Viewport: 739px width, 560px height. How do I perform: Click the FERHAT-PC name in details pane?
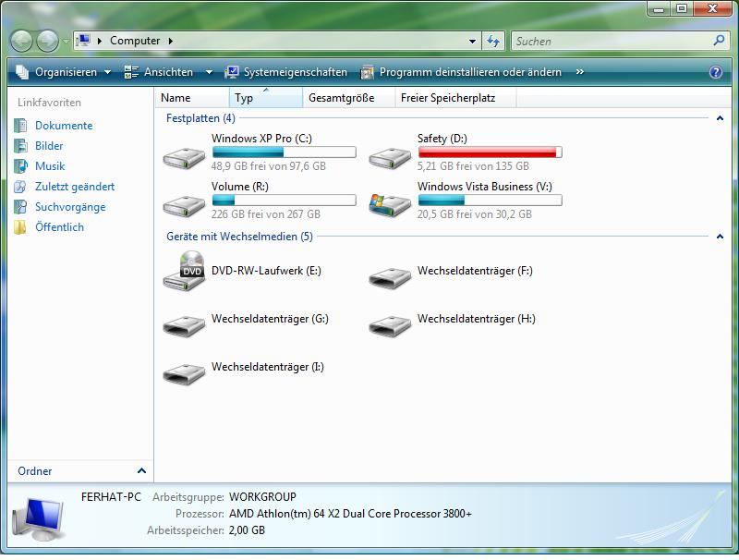pos(111,497)
